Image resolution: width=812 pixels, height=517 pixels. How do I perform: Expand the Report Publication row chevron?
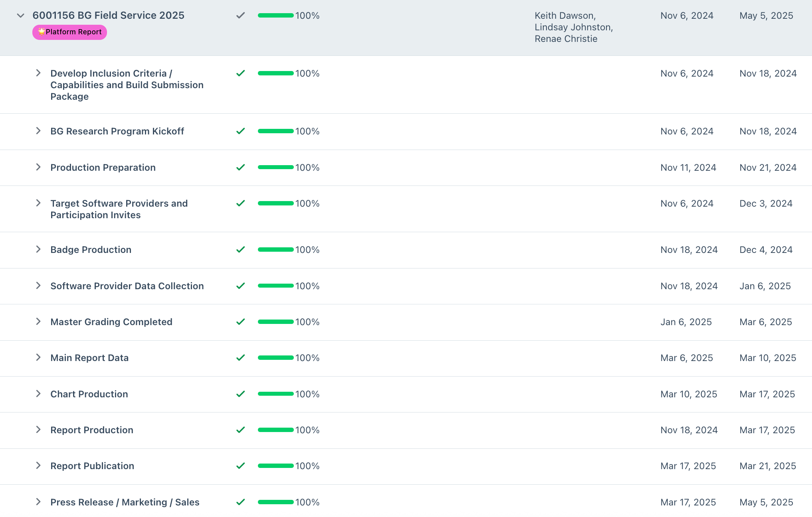(x=38, y=466)
